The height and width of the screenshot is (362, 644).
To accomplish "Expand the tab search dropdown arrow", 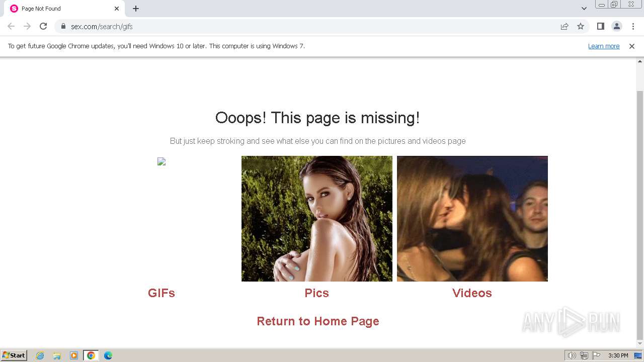I will pyautogui.click(x=584, y=9).
